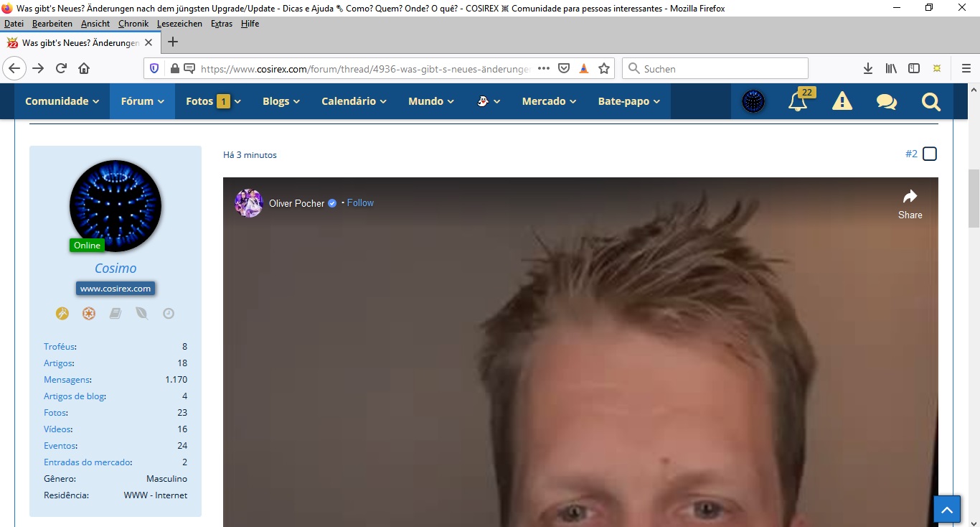Open Cosimo's profile via username link
This screenshot has height=527, width=980.
pos(116,269)
